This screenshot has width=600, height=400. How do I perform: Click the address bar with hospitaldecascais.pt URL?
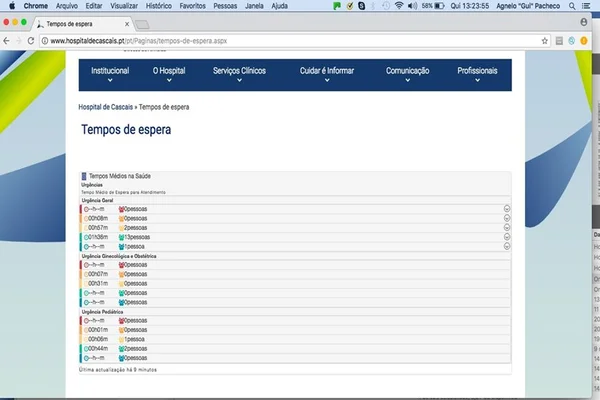click(295, 41)
